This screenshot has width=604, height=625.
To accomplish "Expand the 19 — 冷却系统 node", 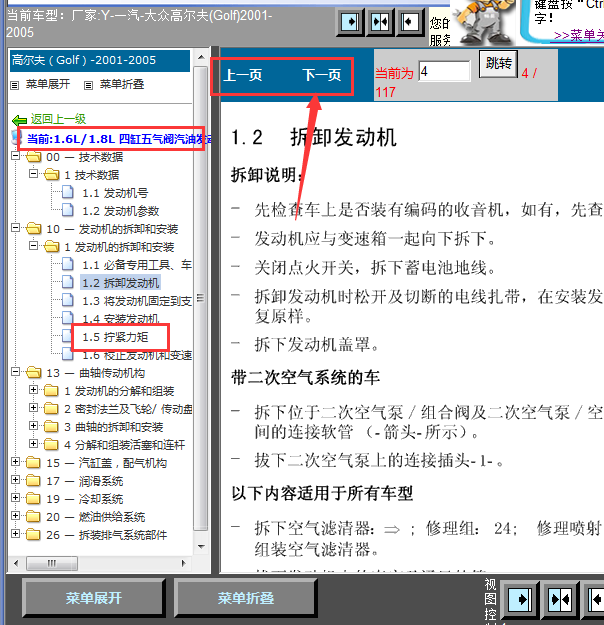I will (15, 498).
